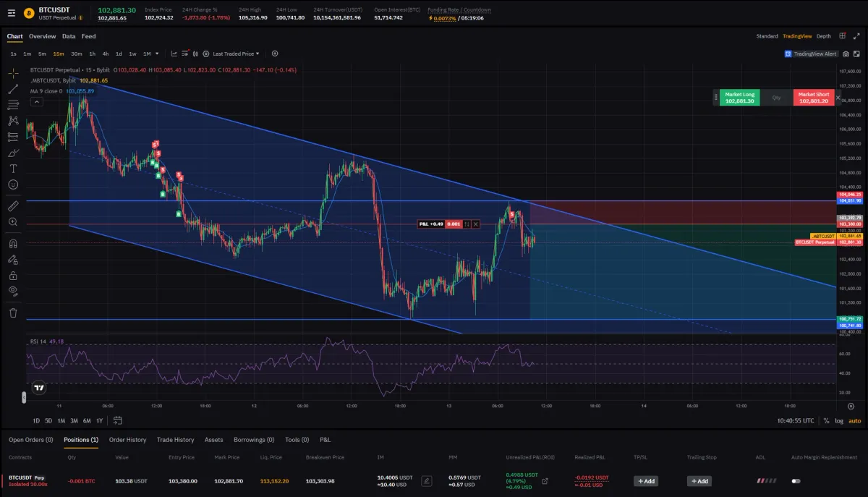The height and width of the screenshot is (497, 868).
Task: Click the TradingView logo on chart
Action: point(39,387)
